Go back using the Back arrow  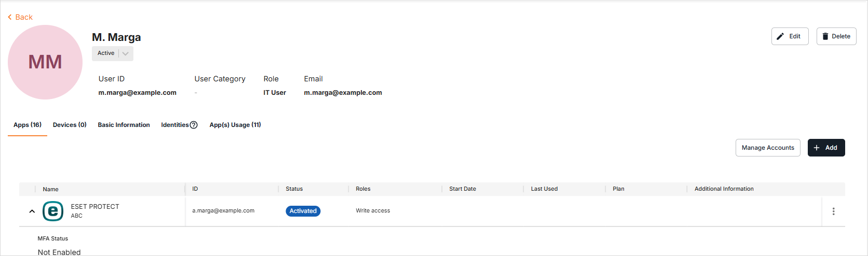point(20,17)
